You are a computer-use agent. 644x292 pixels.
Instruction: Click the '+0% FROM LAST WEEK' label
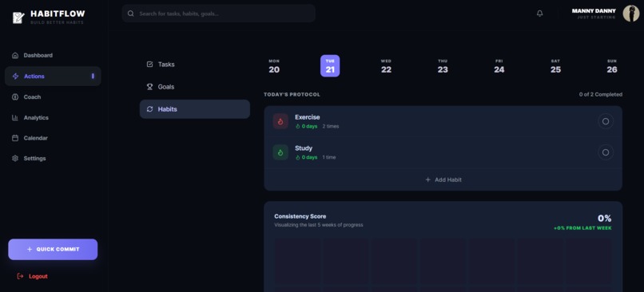(x=582, y=228)
